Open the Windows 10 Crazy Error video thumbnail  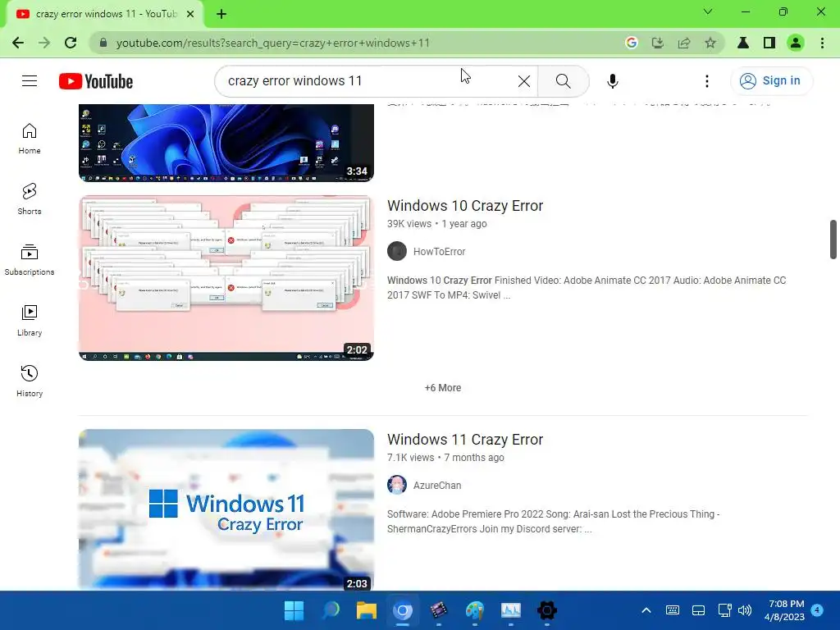(226, 278)
